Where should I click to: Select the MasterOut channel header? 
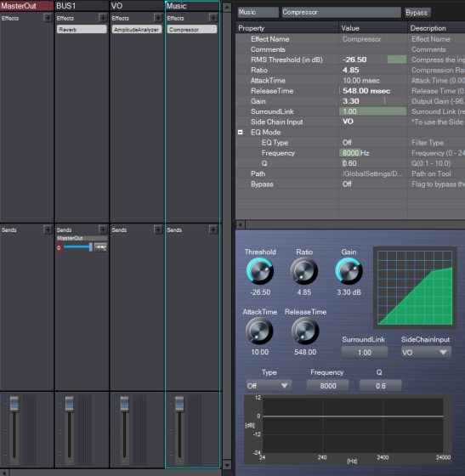click(x=27, y=6)
